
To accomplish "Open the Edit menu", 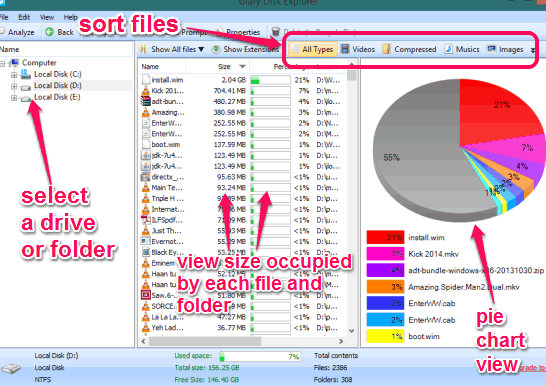I will click(24, 17).
